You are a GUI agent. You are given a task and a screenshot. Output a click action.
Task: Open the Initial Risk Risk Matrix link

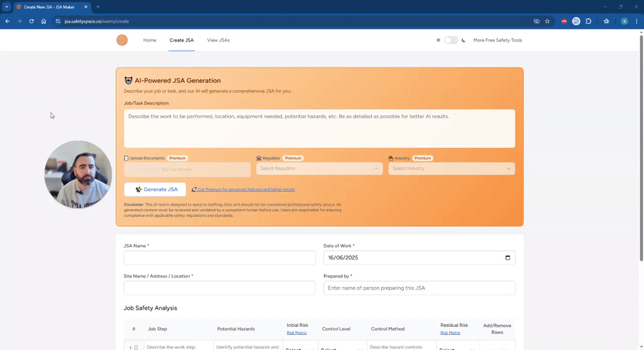point(297,333)
